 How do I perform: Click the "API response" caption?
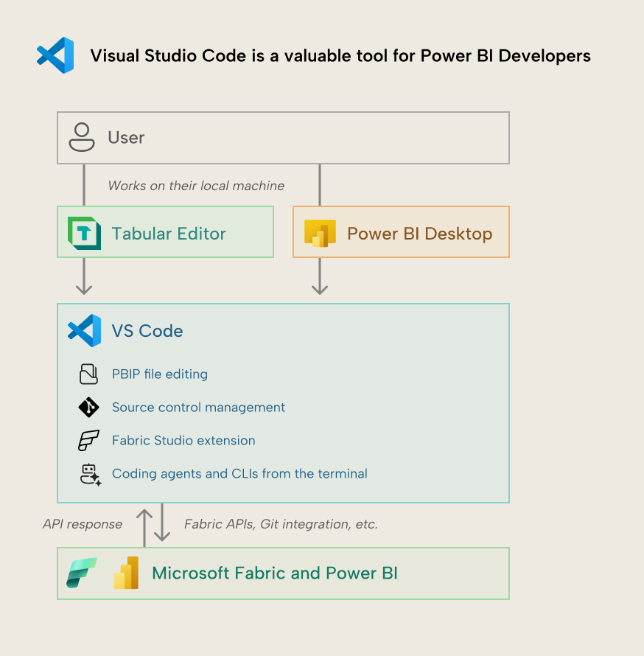click(83, 524)
